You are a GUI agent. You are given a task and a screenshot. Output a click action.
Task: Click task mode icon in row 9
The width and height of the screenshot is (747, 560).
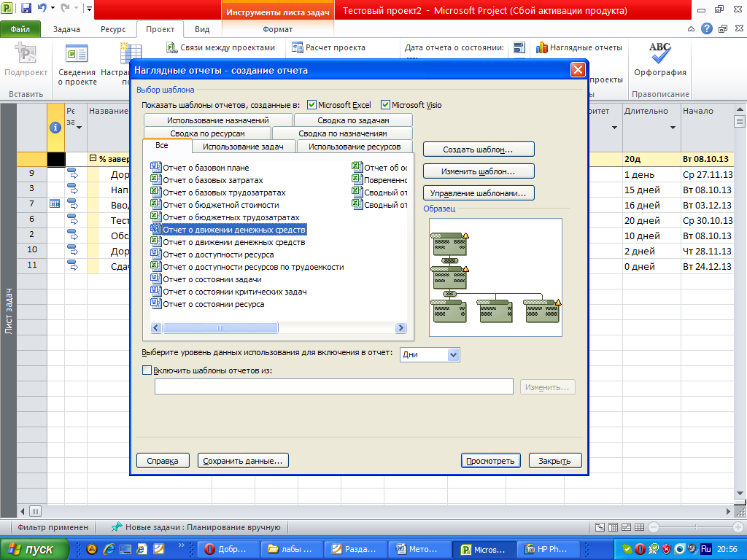click(x=72, y=174)
